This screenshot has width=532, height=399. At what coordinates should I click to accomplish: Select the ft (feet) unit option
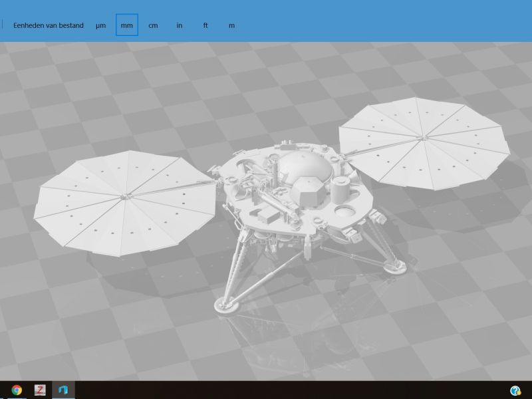click(205, 25)
